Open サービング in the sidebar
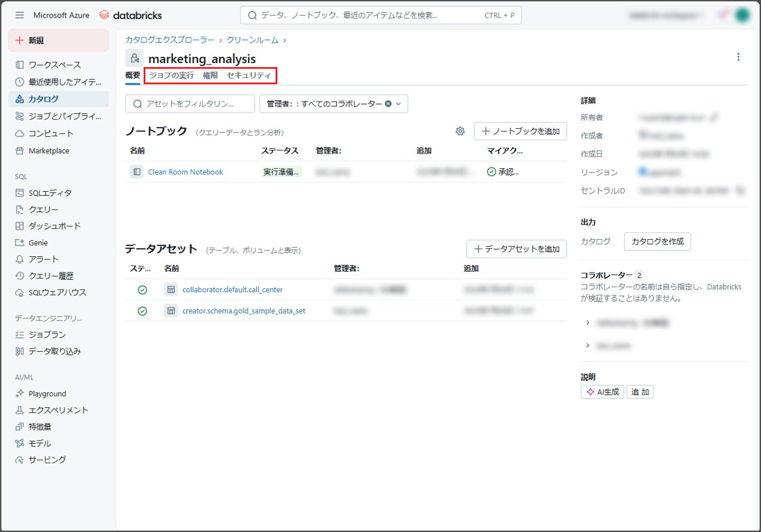The image size is (761, 532). [59, 459]
